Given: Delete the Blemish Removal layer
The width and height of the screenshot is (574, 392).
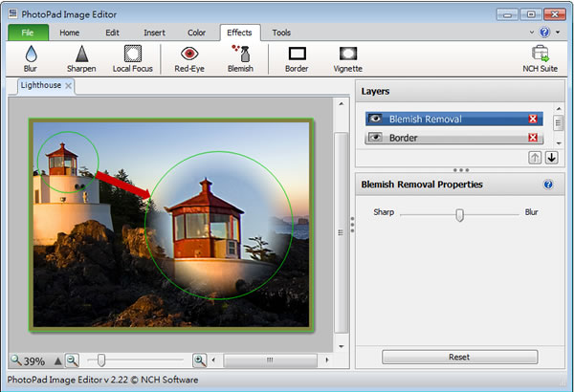Looking at the screenshot, I should tap(533, 120).
